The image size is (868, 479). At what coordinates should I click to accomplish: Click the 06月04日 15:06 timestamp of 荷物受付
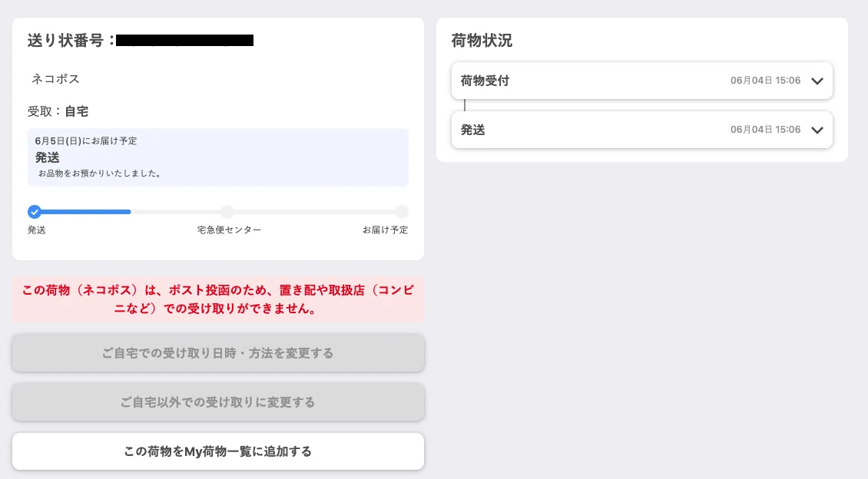pos(765,81)
